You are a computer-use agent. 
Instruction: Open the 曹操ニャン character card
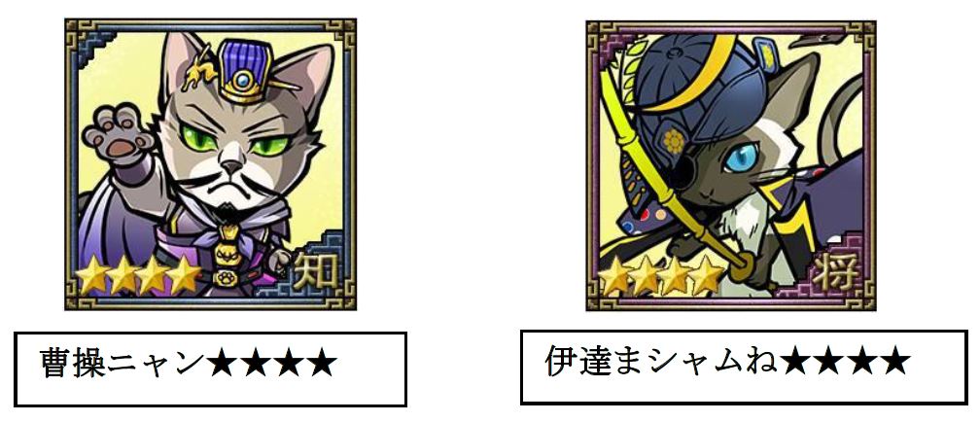[x=211, y=163]
